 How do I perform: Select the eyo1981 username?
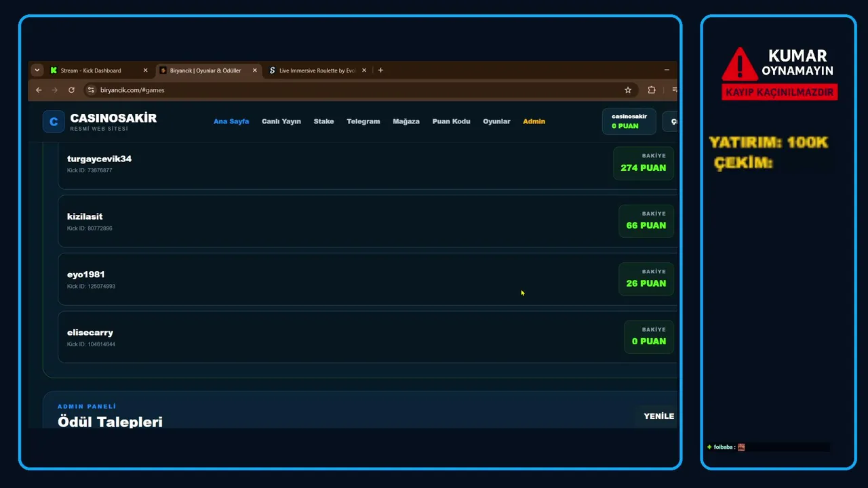[86, 274]
